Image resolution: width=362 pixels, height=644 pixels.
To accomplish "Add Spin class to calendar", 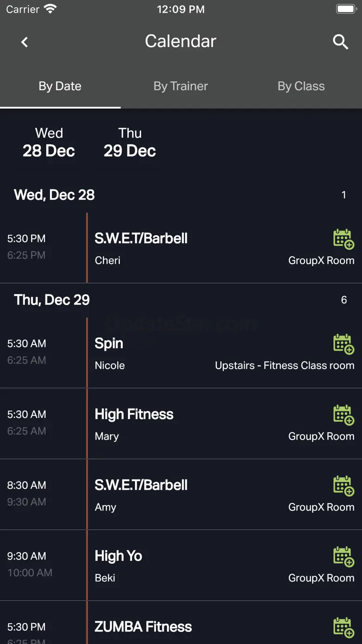I will 343,344.
